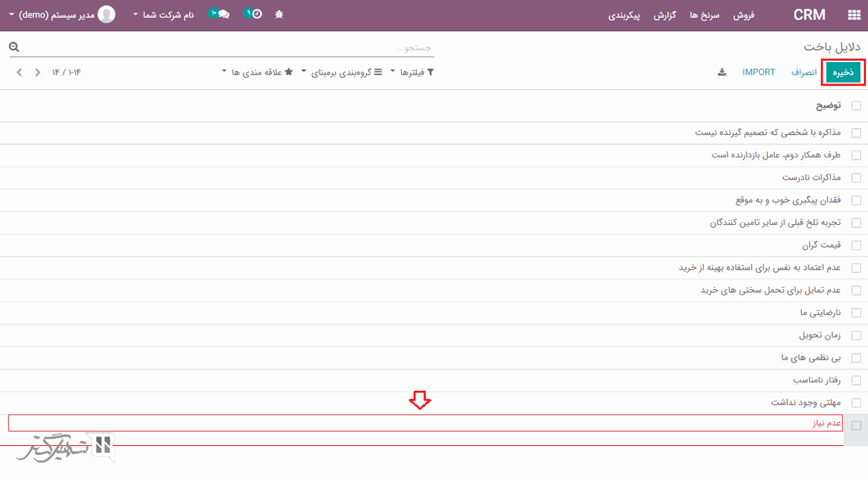The image size is (868, 480).
Task: Click in the جستجو search field
Action: (x=223, y=47)
